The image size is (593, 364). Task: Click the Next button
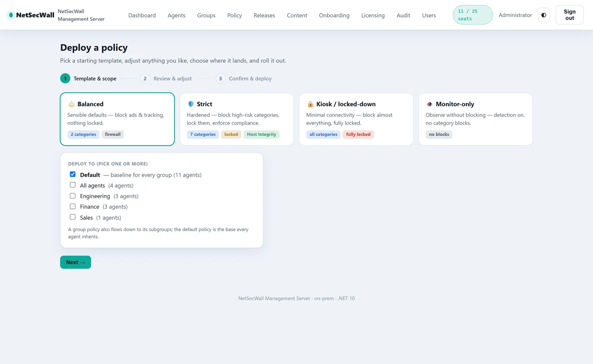click(76, 262)
